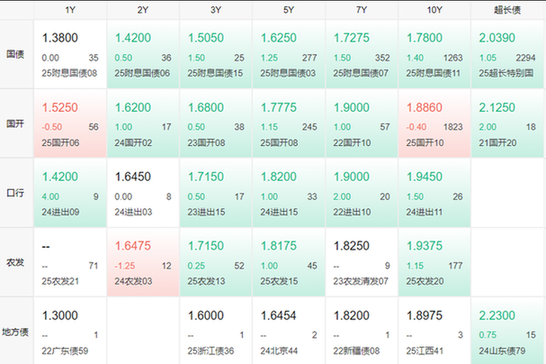Open the 25超长特别国 cell at 2.0390
Screen dimensions: 546x364
click(507, 54)
